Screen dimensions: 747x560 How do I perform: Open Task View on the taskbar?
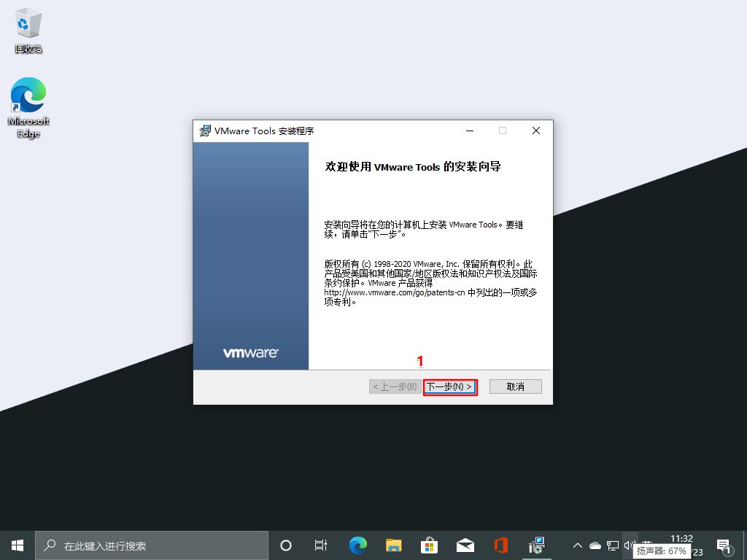321,545
